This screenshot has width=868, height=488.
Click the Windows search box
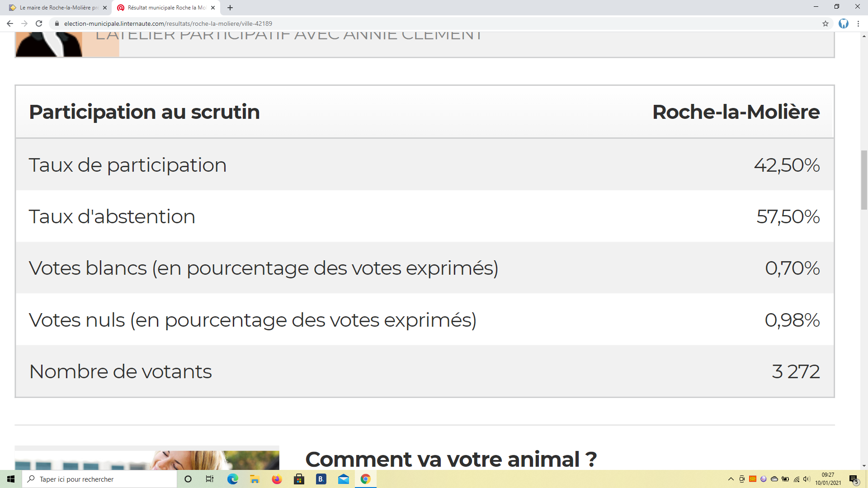tap(99, 479)
